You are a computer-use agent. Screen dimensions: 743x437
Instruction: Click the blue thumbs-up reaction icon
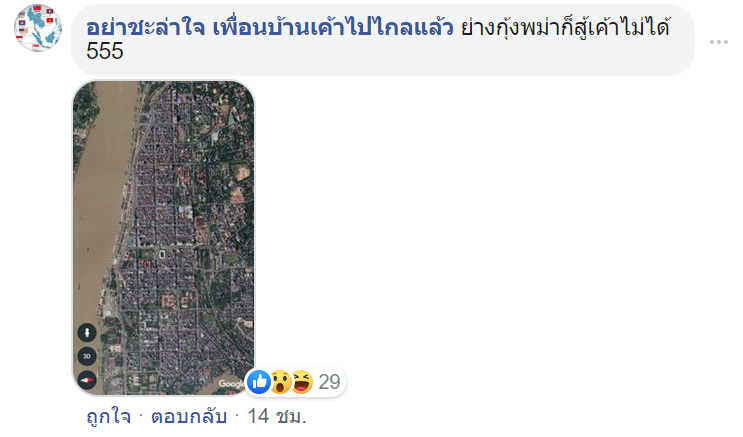259,382
